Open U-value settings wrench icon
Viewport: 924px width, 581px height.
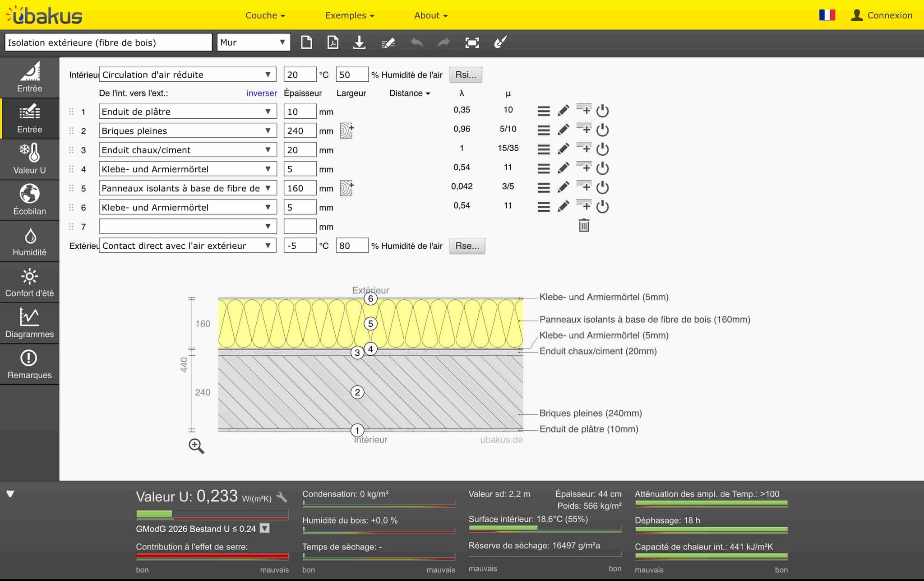click(282, 497)
